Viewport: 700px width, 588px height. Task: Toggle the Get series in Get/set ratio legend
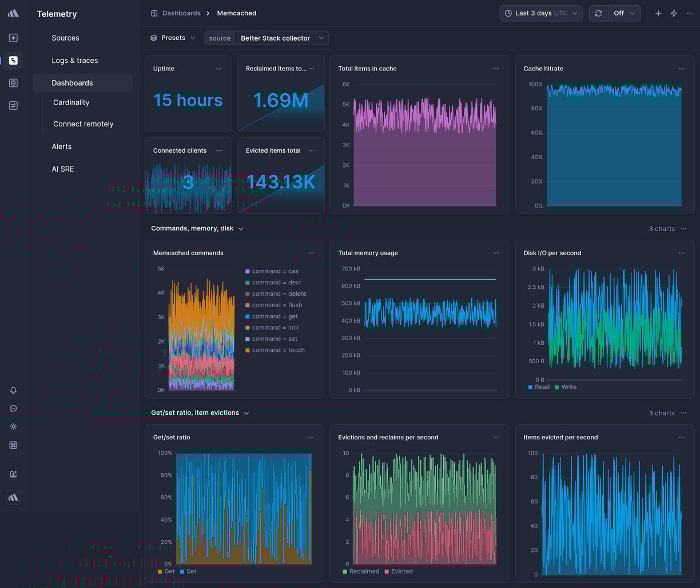pyautogui.click(x=165, y=571)
